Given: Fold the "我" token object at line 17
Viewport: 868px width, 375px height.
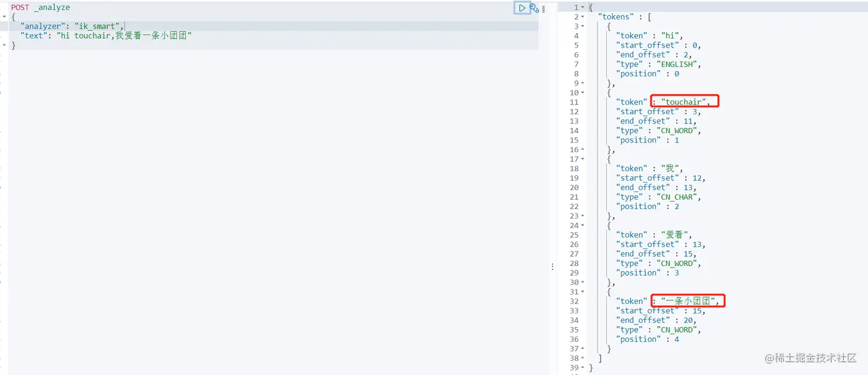Looking at the screenshot, I should 583,159.
